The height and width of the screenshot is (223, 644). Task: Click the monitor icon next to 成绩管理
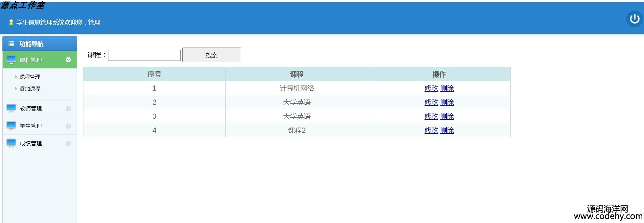pyautogui.click(x=11, y=143)
